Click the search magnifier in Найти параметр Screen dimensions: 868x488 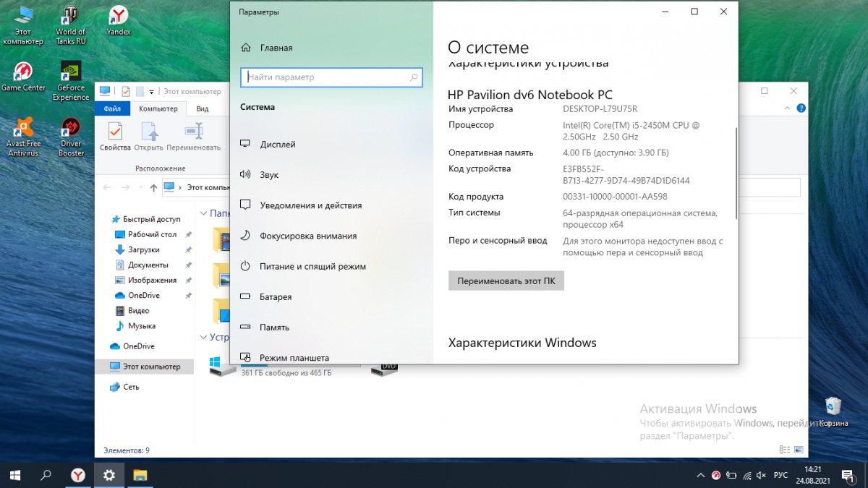[x=414, y=77]
